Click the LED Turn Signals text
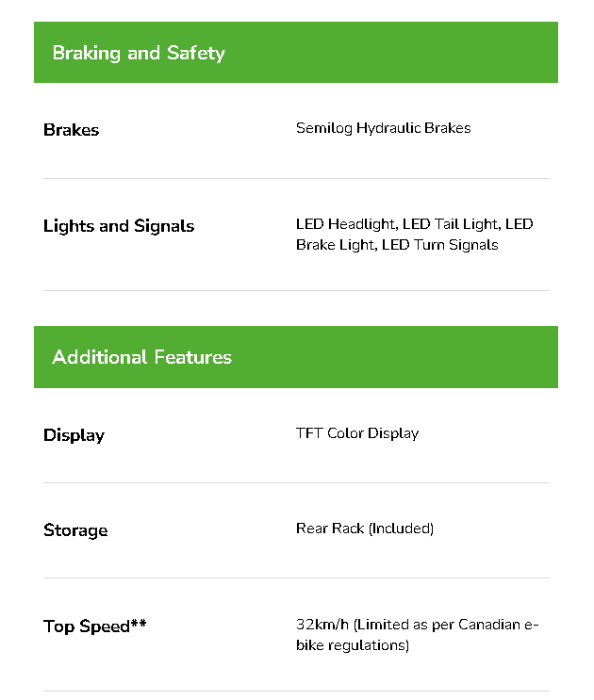The width and height of the screenshot is (594, 700). point(440,245)
